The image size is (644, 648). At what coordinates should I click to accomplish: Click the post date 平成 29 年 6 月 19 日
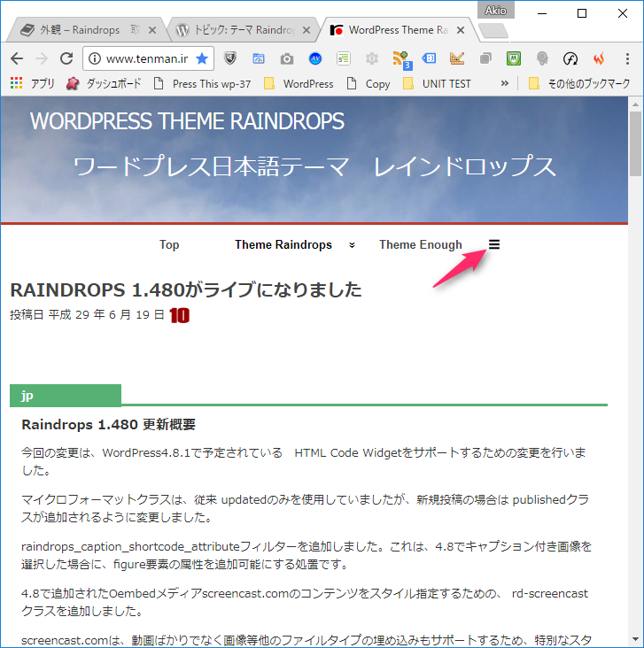pyautogui.click(x=106, y=315)
